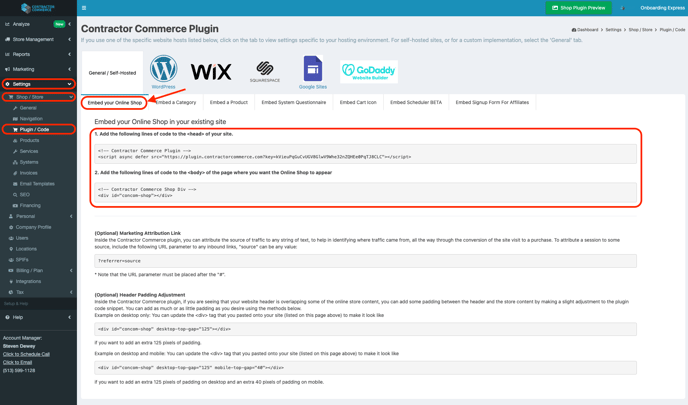Expand the Personal submenu chevron
The width and height of the screenshot is (688, 405).
71,216
